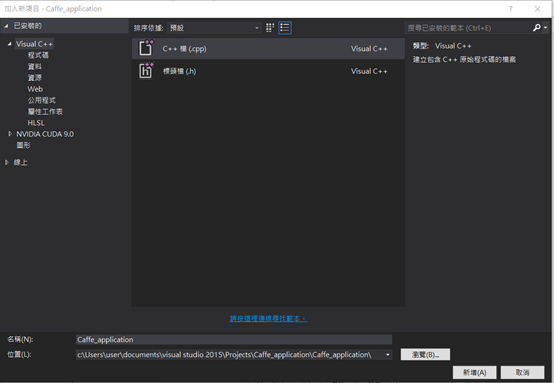Select the header file (.h) template icon
The width and height of the screenshot is (554, 383).
coord(146,71)
